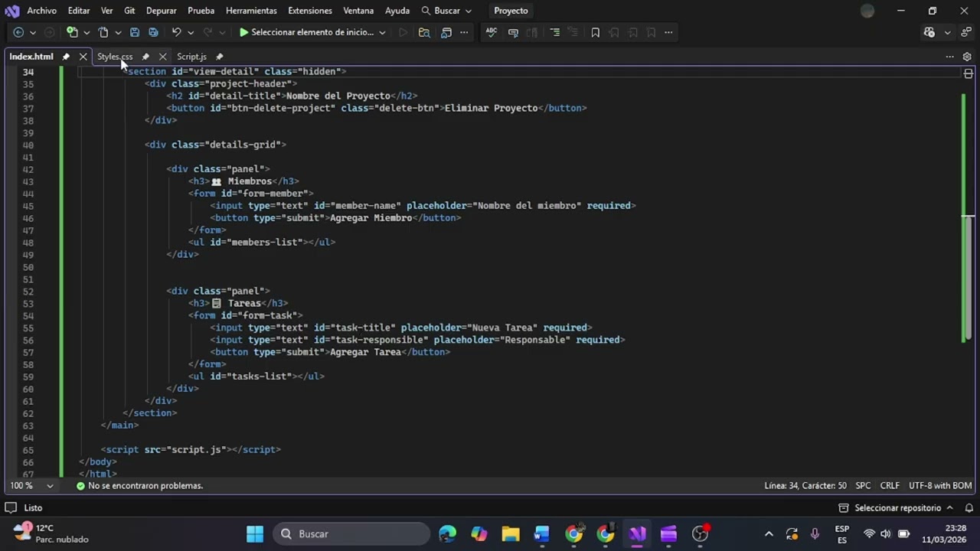Toggle the pin on Index.html tab
Screen dimensions: 980x551
[66, 57]
